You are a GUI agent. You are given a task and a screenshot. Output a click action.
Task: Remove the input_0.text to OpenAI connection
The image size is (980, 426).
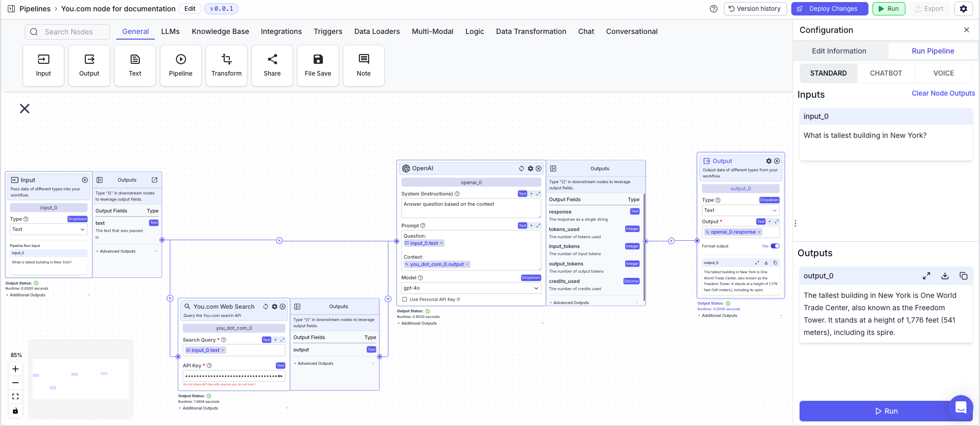(x=279, y=241)
